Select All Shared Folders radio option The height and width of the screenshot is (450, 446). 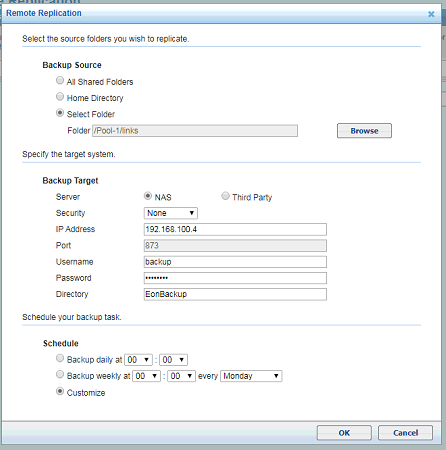pyautogui.click(x=60, y=80)
